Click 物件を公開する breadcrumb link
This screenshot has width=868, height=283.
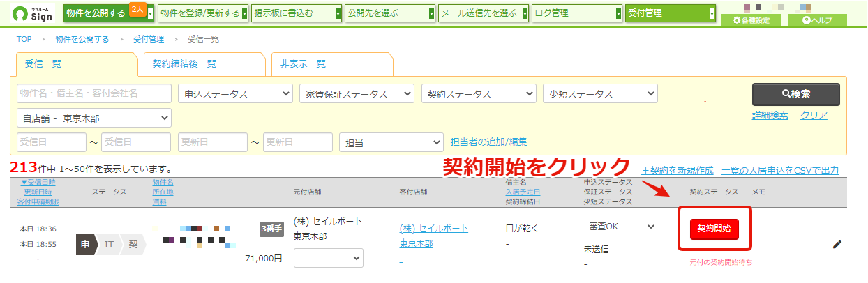[x=82, y=40]
